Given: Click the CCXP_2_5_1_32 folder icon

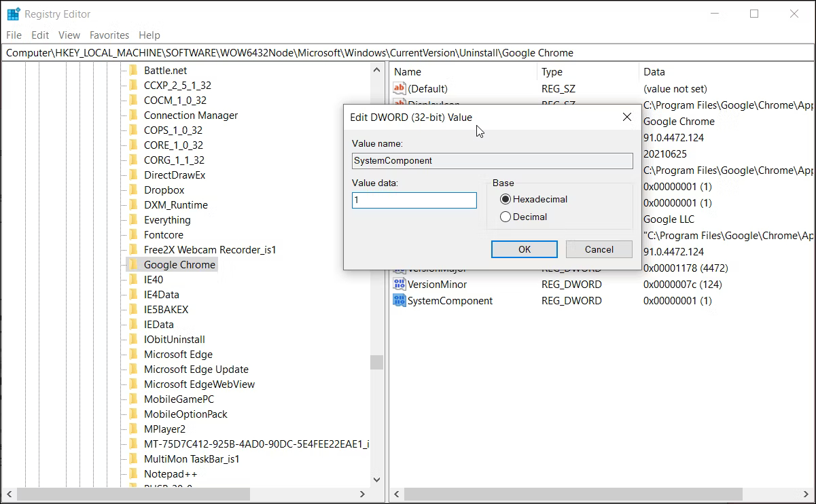Looking at the screenshot, I should (133, 85).
